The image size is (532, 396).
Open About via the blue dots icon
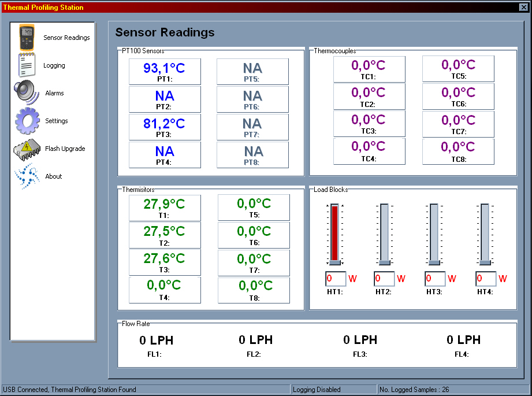pyautogui.click(x=26, y=176)
